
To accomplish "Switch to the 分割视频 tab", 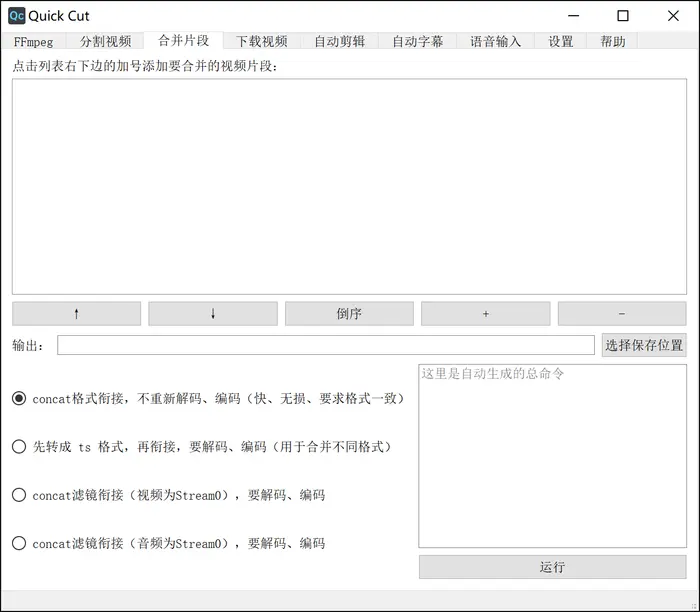I will tap(105, 42).
